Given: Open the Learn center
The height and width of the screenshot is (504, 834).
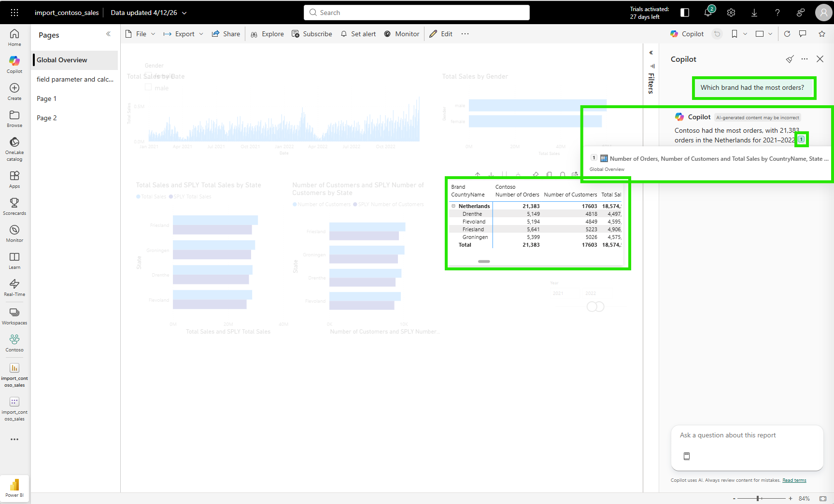Looking at the screenshot, I should coord(14,261).
